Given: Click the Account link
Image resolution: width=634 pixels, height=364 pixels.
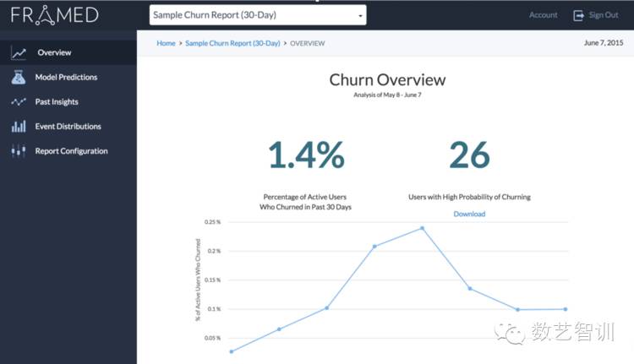Looking at the screenshot, I should 543,15.
